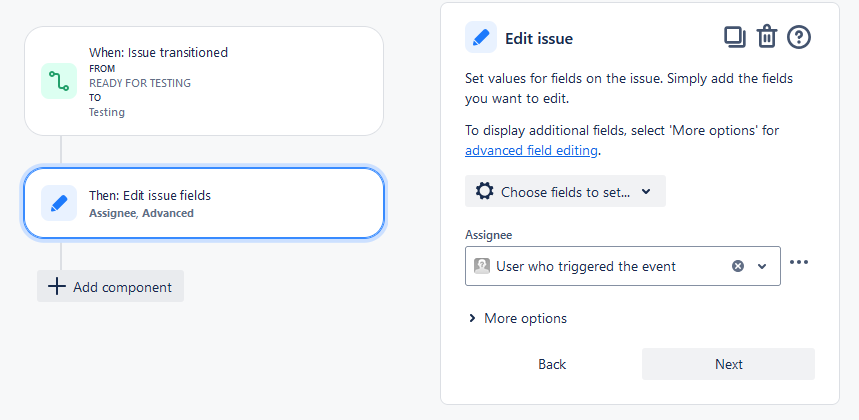Click the blue pencil icon beside Edit issue
The image size is (859, 420).
481,37
